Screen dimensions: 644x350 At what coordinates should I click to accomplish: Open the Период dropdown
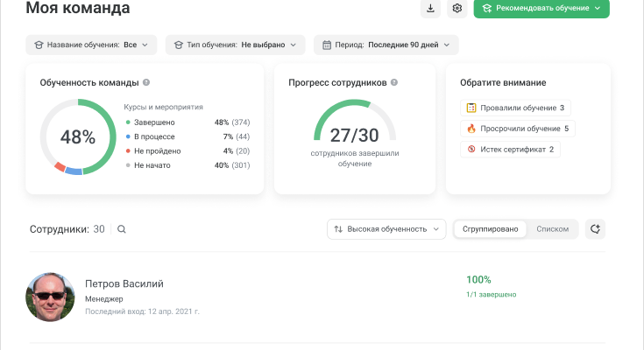386,45
